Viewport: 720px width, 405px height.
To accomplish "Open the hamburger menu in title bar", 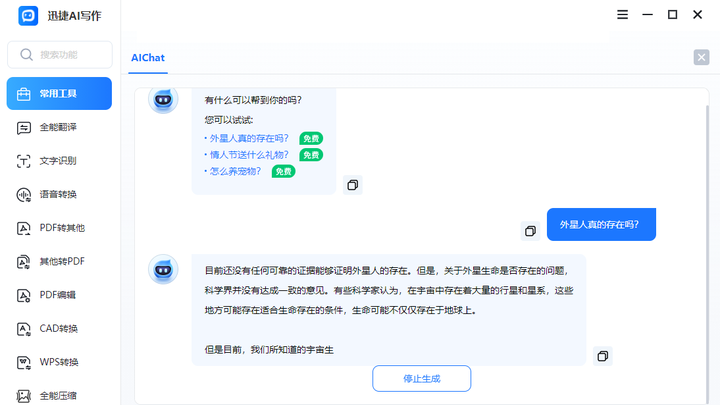I will pyautogui.click(x=622, y=15).
